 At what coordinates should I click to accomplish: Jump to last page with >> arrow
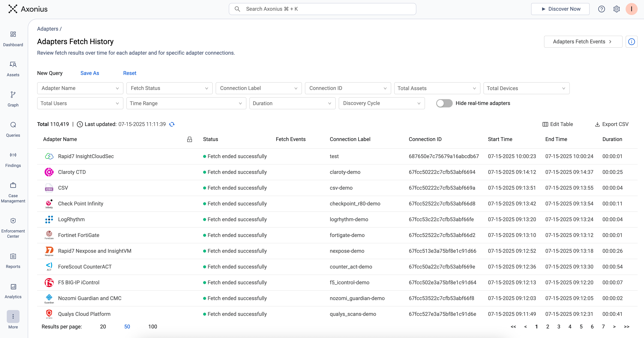(x=627, y=327)
